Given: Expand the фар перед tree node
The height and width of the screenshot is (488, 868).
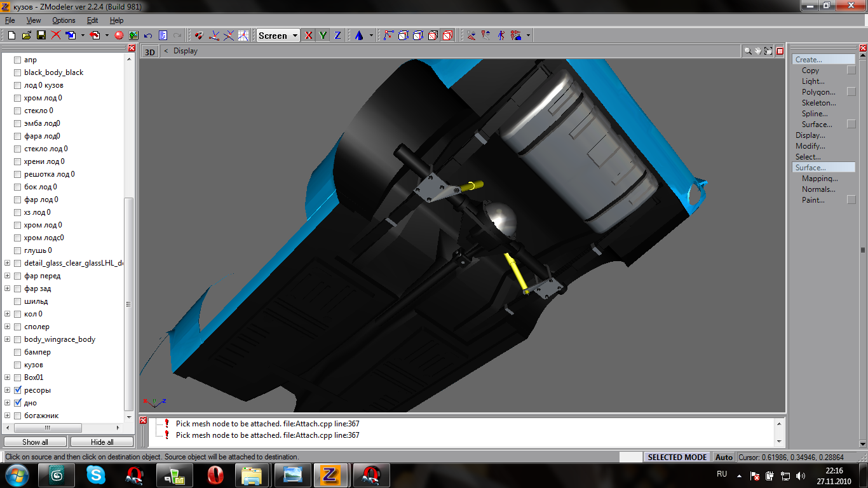Looking at the screenshot, I should tap(8, 276).
